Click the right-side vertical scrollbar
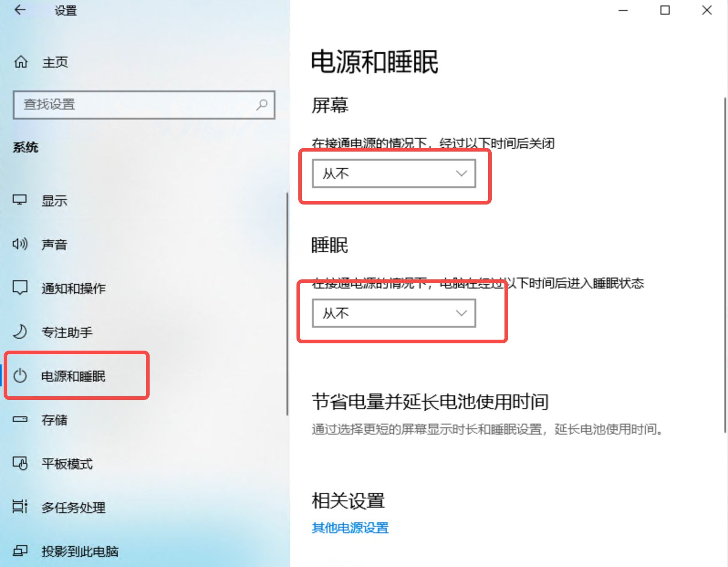Screen dimensions: 728x567 725,265
